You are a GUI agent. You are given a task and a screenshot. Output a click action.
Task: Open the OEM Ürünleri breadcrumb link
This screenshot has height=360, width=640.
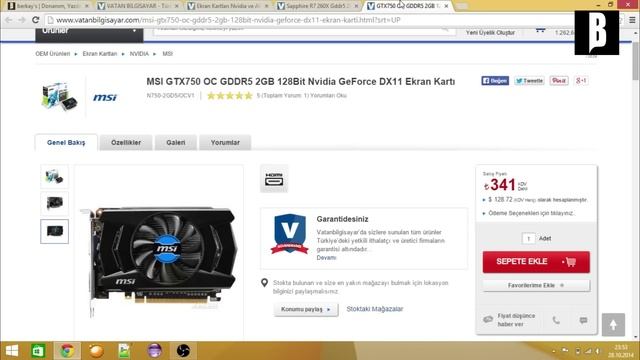pos(53,53)
